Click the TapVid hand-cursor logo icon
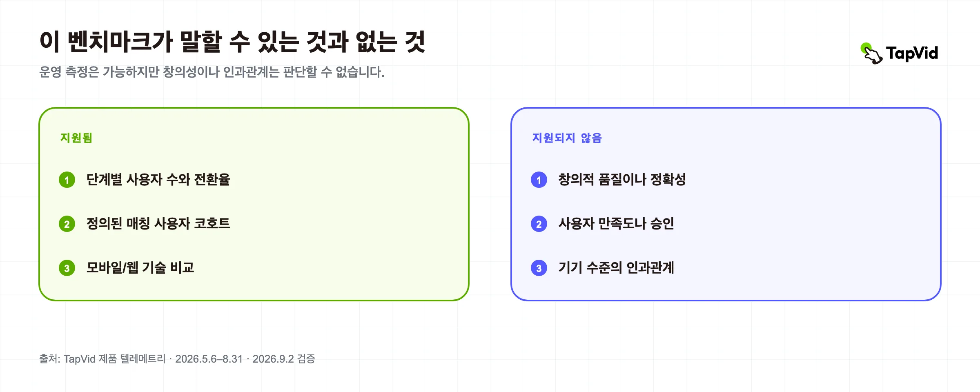 pyautogui.click(x=871, y=53)
